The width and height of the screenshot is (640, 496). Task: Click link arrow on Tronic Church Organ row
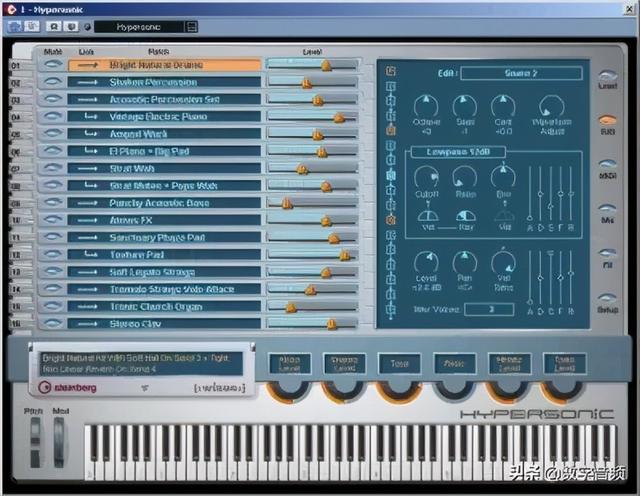(x=88, y=307)
